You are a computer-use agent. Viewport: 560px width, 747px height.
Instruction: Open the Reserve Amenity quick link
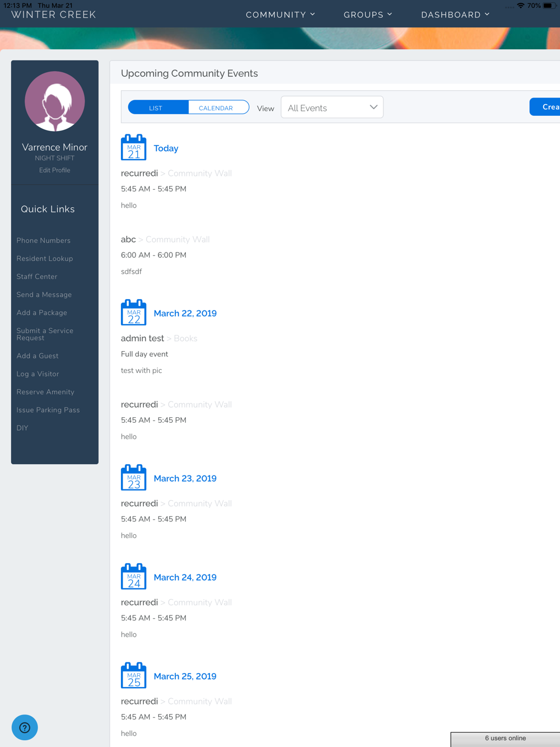pyautogui.click(x=45, y=392)
